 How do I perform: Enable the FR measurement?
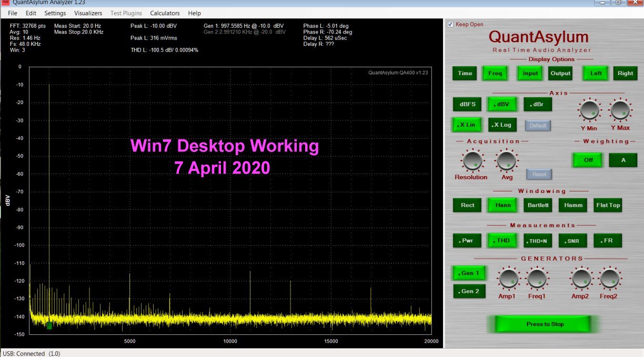click(608, 241)
